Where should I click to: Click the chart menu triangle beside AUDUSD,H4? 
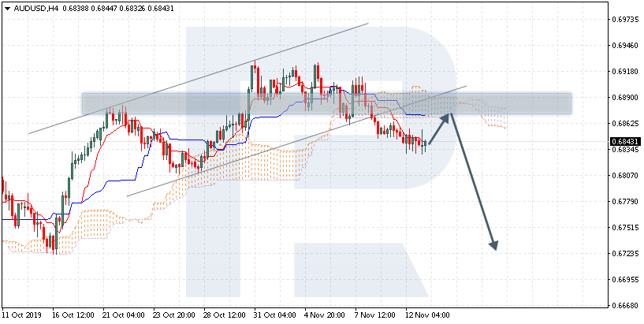point(7,8)
